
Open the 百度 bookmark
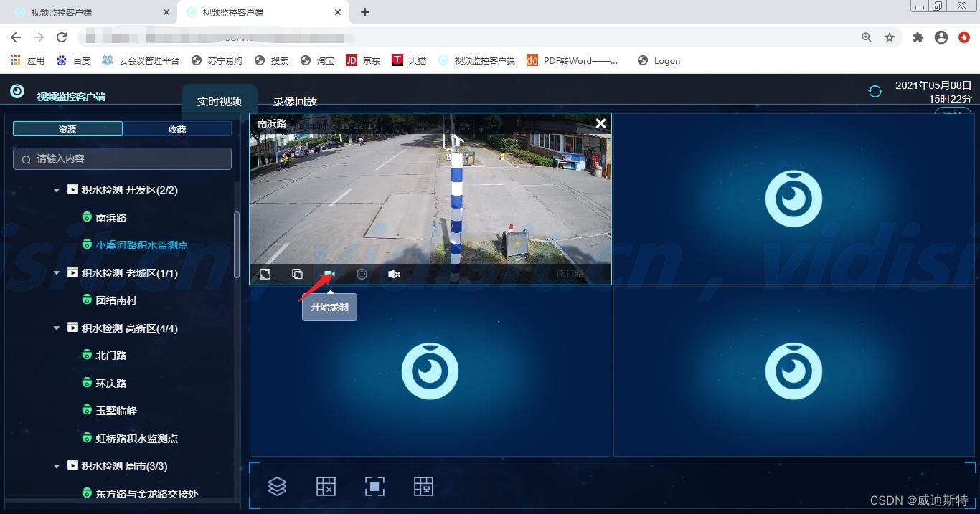click(74, 61)
